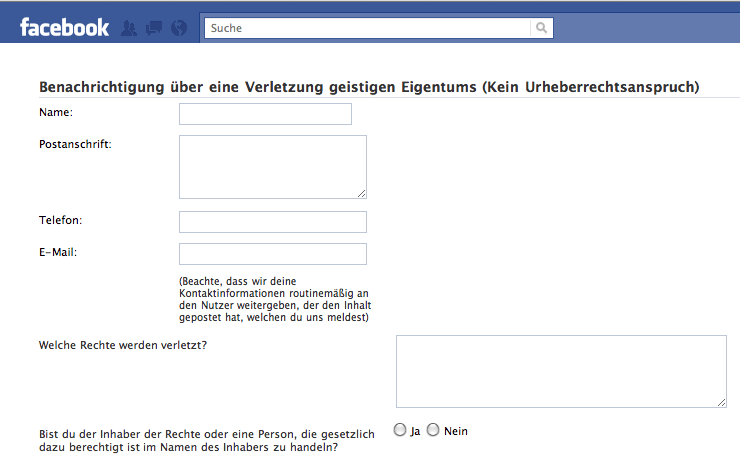Image resolution: width=740 pixels, height=459 pixels.
Task: Click the E-Mail: label
Action: [x=58, y=252]
